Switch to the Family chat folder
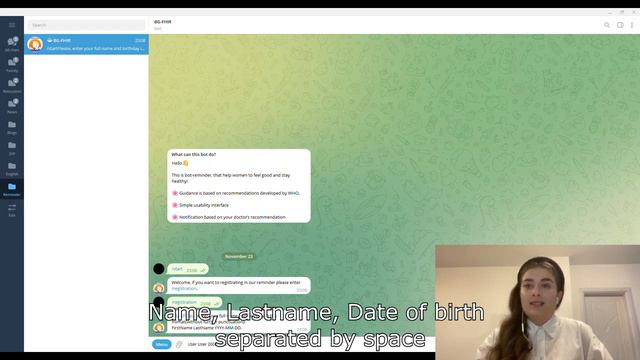The image size is (640, 360). [x=12, y=64]
